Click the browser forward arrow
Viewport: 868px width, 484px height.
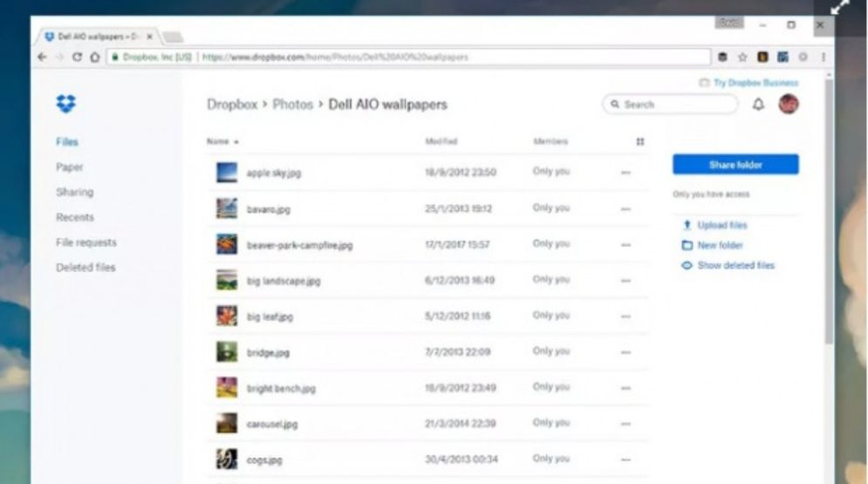tap(60, 57)
